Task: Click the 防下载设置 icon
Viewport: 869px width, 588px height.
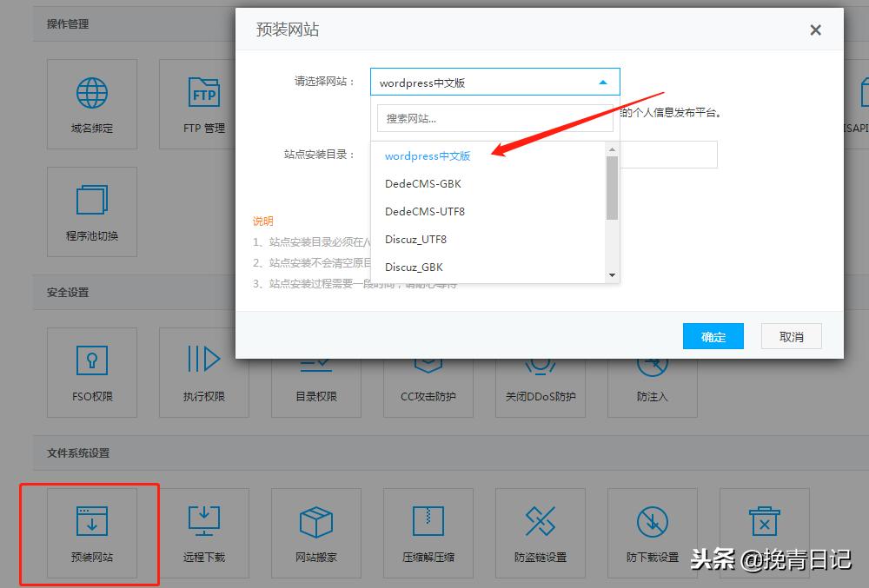Action: (x=652, y=532)
